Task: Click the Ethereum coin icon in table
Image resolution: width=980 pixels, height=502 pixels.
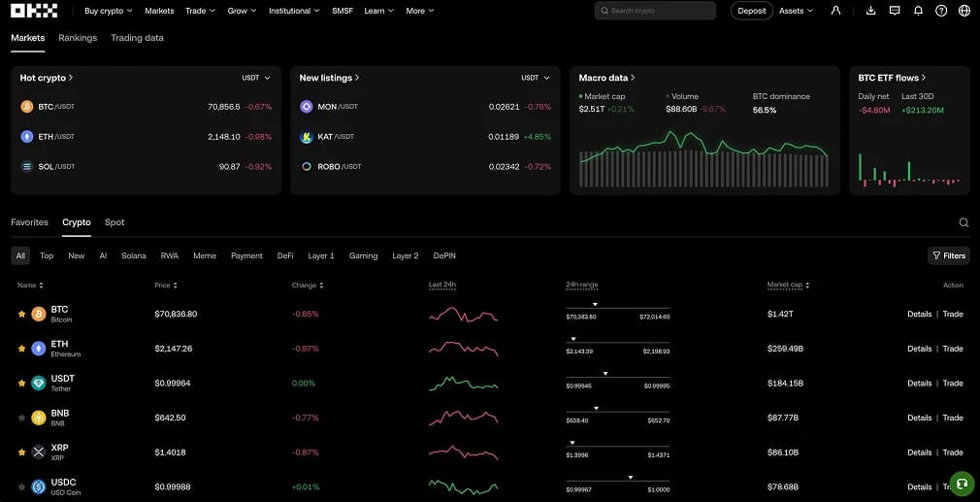Action: pyautogui.click(x=39, y=349)
